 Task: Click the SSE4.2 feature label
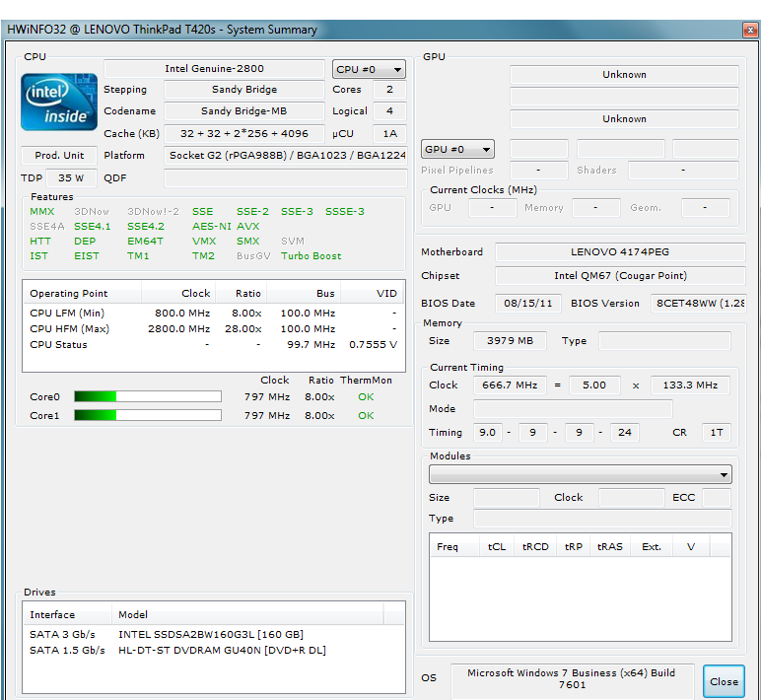(x=146, y=226)
